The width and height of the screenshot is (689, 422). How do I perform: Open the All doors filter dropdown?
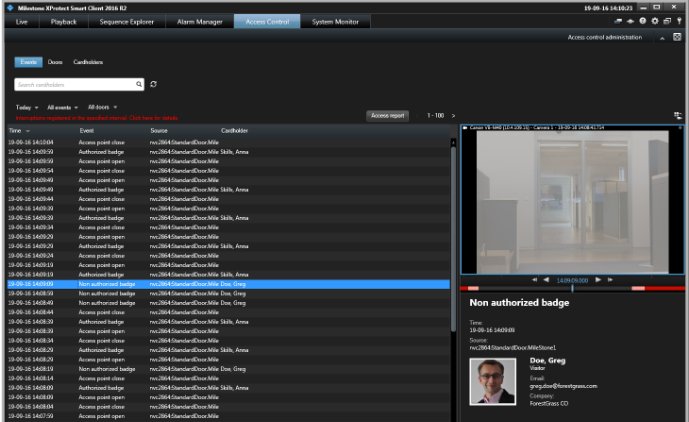tap(102, 107)
